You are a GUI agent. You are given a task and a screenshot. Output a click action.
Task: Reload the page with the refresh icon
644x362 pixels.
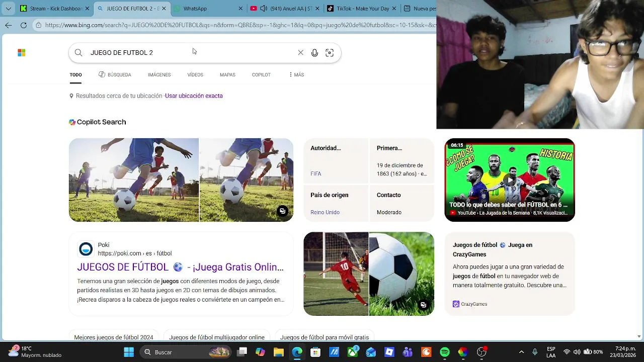[24, 25]
